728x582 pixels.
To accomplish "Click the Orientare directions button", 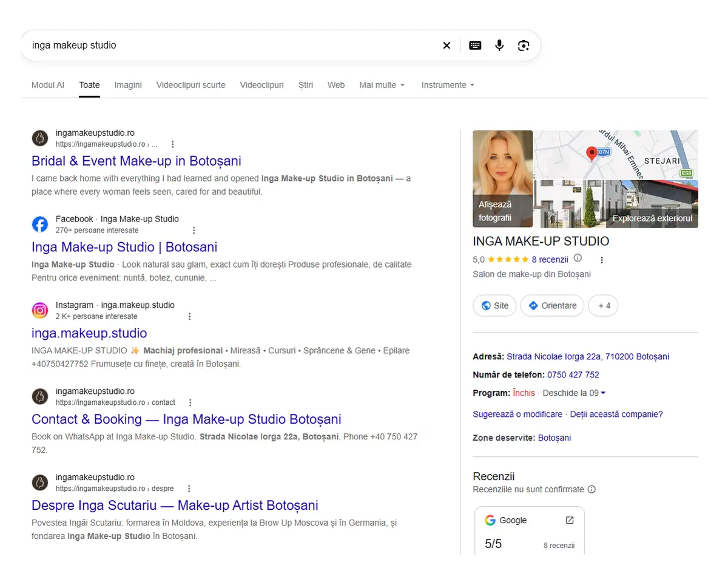I will [x=552, y=306].
